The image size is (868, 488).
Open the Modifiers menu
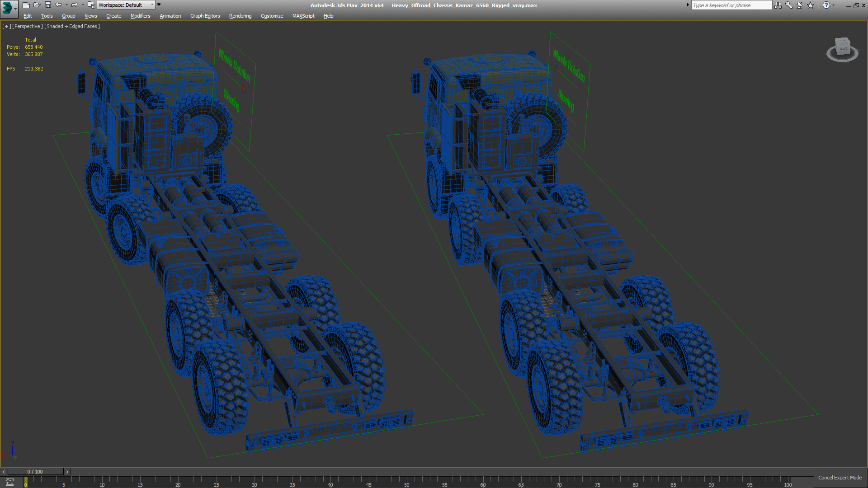tap(141, 16)
